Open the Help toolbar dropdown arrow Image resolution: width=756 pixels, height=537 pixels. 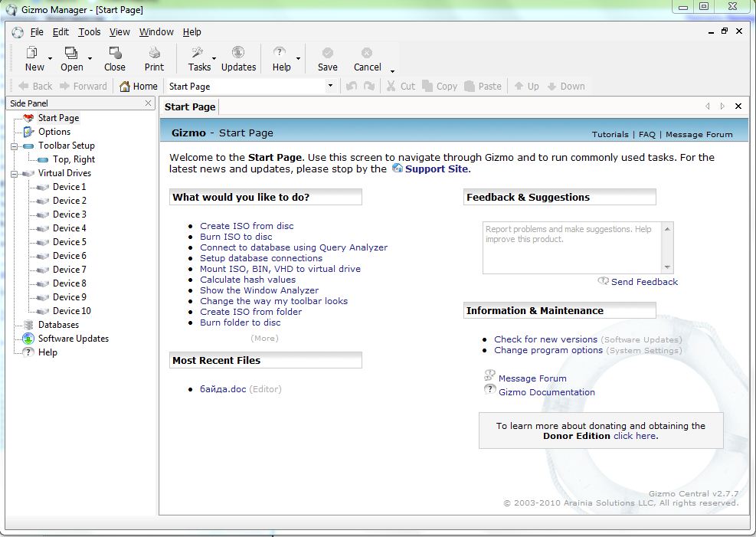[x=298, y=59]
